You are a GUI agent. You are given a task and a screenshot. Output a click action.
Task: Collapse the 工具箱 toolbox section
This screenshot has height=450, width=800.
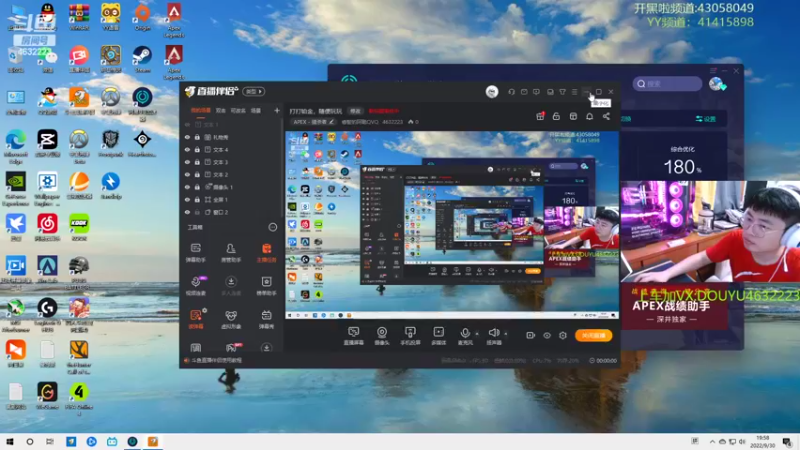[273, 227]
